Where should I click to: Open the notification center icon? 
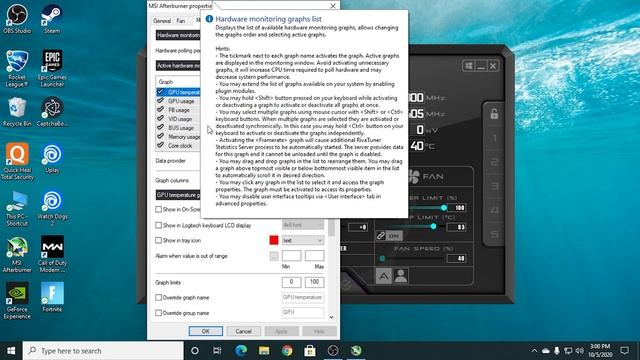(x=624, y=351)
